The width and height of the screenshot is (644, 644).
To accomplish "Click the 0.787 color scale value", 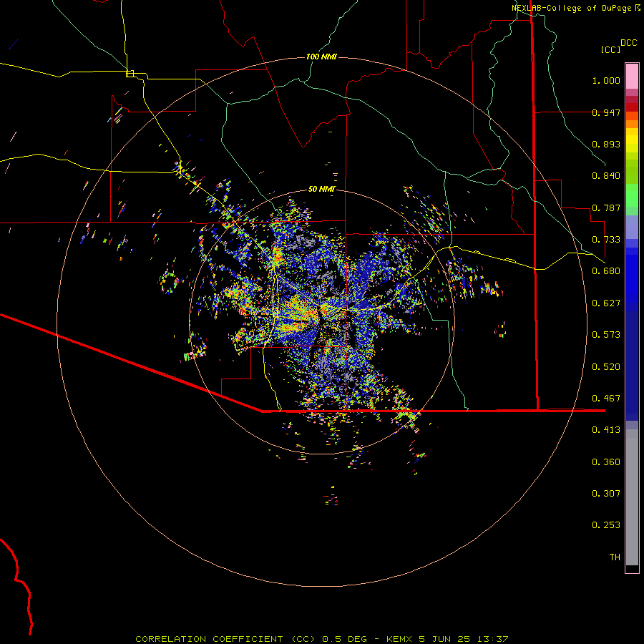I will (x=606, y=208).
